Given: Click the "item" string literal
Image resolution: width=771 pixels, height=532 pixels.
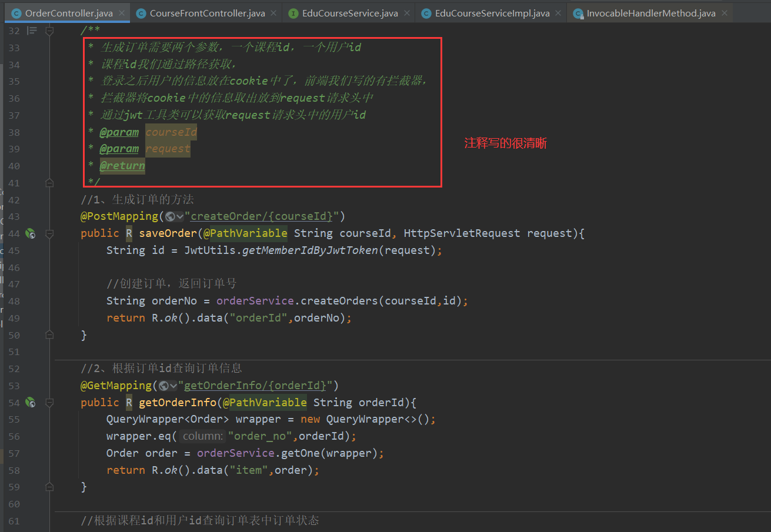Looking at the screenshot, I should (x=249, y=470).
